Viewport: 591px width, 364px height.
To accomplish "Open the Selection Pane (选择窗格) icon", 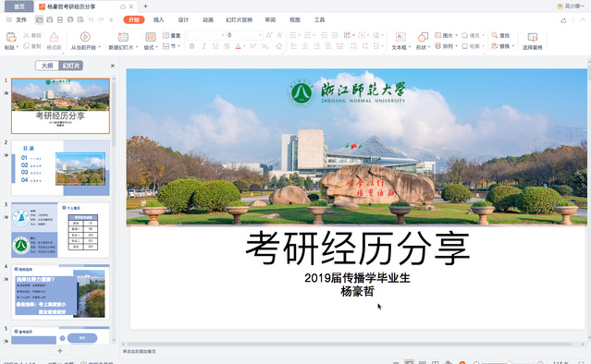I will tap(532, 37).
